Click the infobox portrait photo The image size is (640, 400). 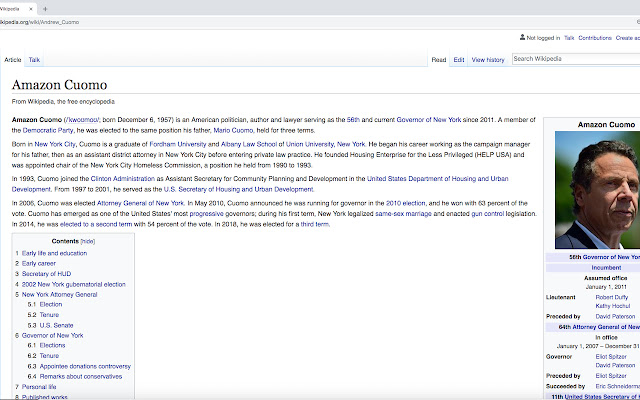[x=598, y=190]
